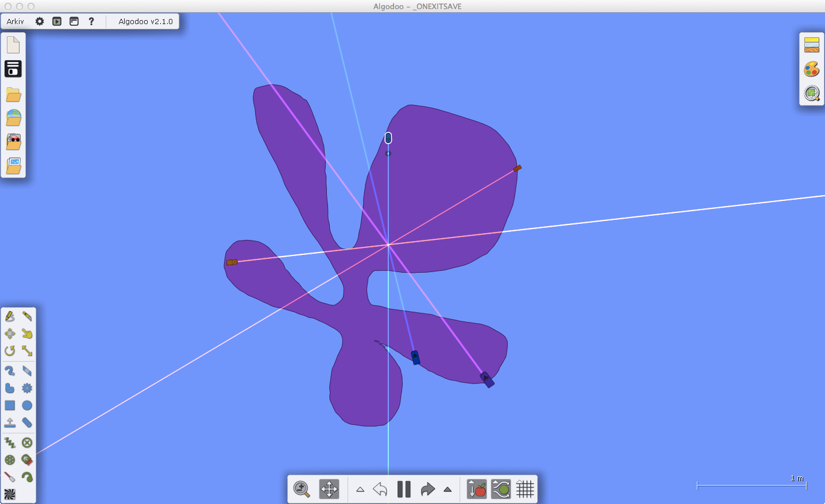Toggle air friction on or off

(x=501, y=489)
